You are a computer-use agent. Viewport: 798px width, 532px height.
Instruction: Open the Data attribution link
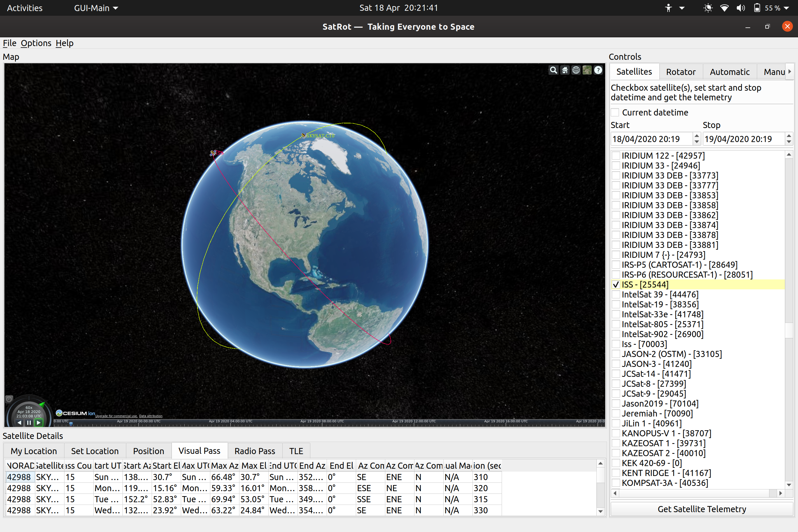pyautogui.click(x=150, y=416)
